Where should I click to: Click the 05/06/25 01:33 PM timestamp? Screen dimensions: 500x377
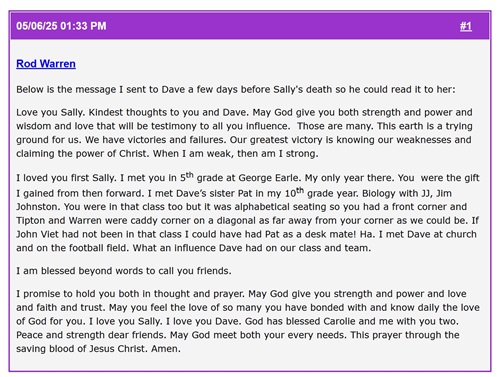(61, 26)
